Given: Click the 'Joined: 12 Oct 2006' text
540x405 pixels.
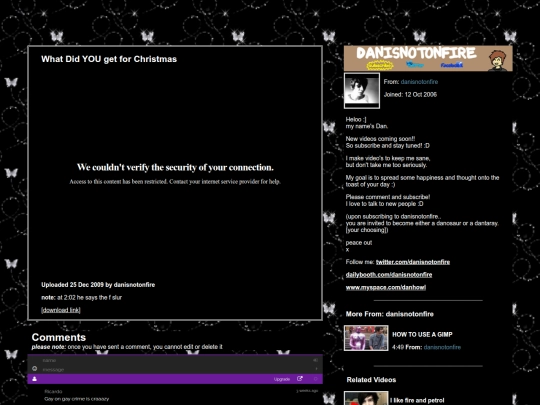Looking at the screenshot, I should pyautogui.click(x=410, y=94).
